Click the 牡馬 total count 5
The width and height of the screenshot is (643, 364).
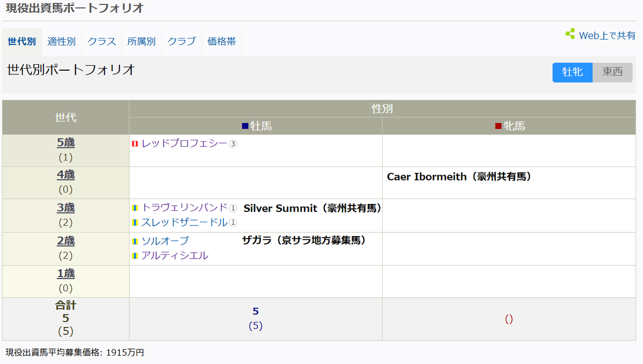point(256,312)
